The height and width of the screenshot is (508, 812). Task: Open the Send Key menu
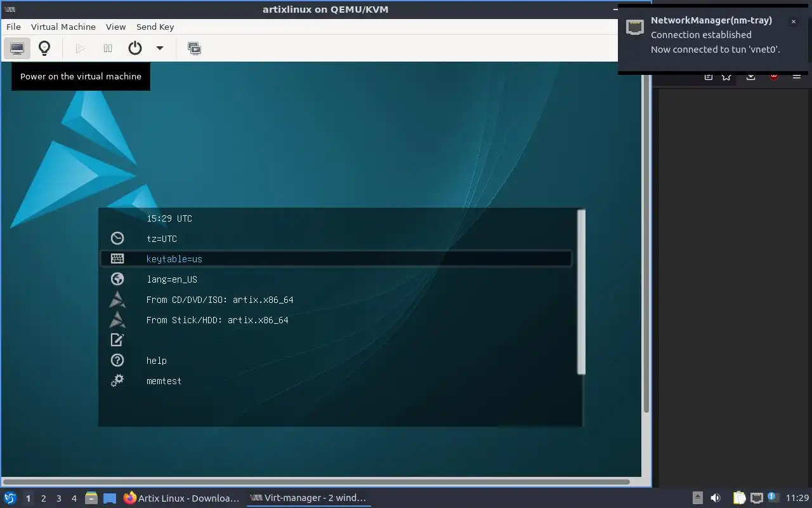(x=155, y=27)
